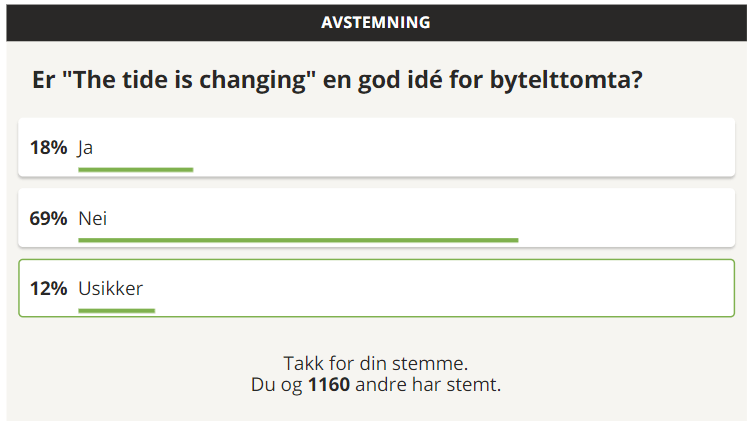Click the word "bytelttomta" in the question

coord(563,81)
